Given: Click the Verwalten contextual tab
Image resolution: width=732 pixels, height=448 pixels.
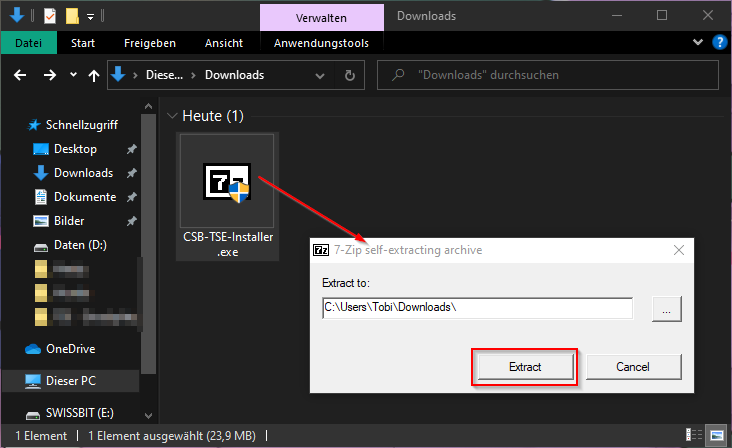Looking at the screenshot, I should click(321, 18).
